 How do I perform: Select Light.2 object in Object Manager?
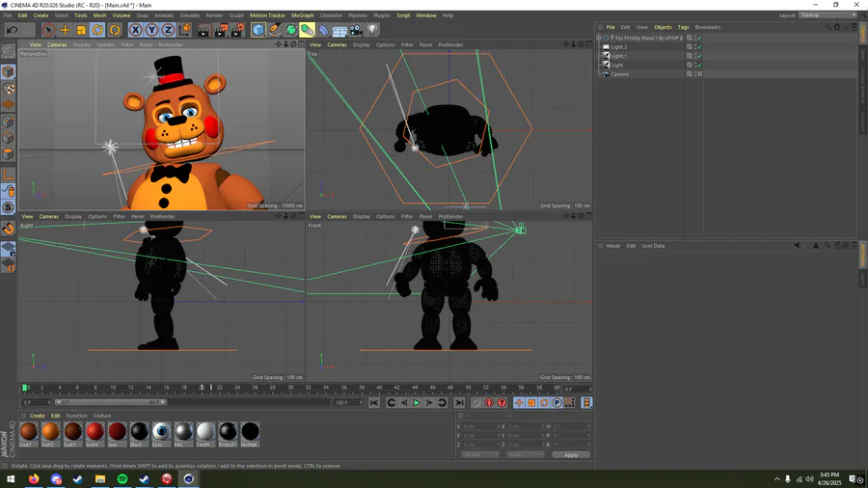(619, 47)
